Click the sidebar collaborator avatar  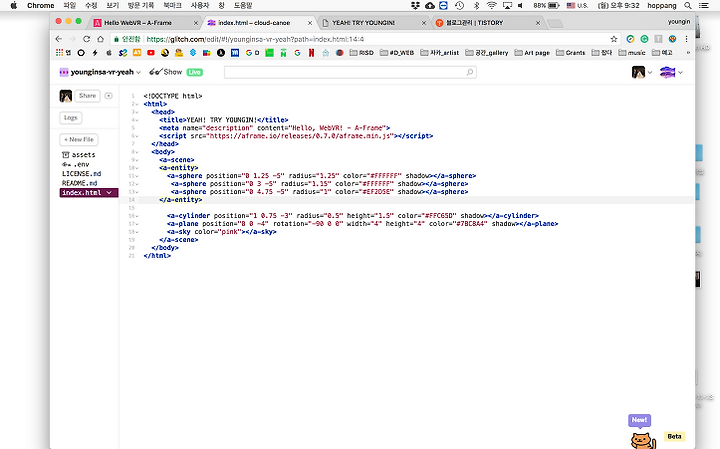(x=66, y=96)
